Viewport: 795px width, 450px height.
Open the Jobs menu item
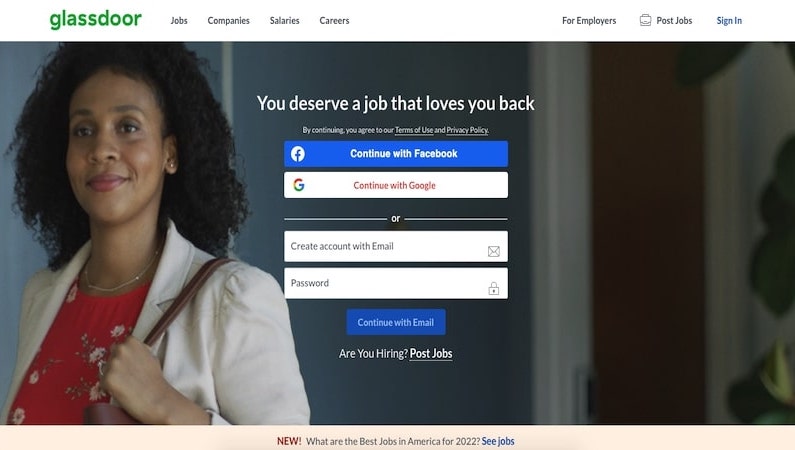(179, 21)
